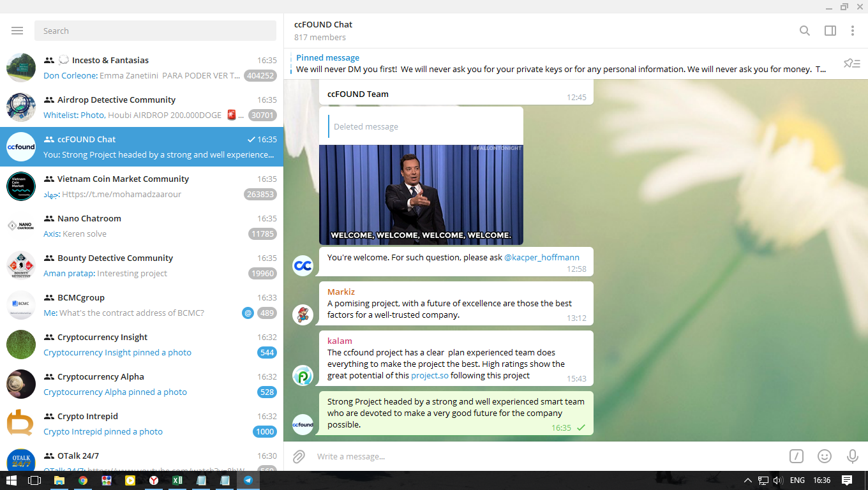Click the 16:35 timestamp on your sent message
868x490 pixels.
561,427
